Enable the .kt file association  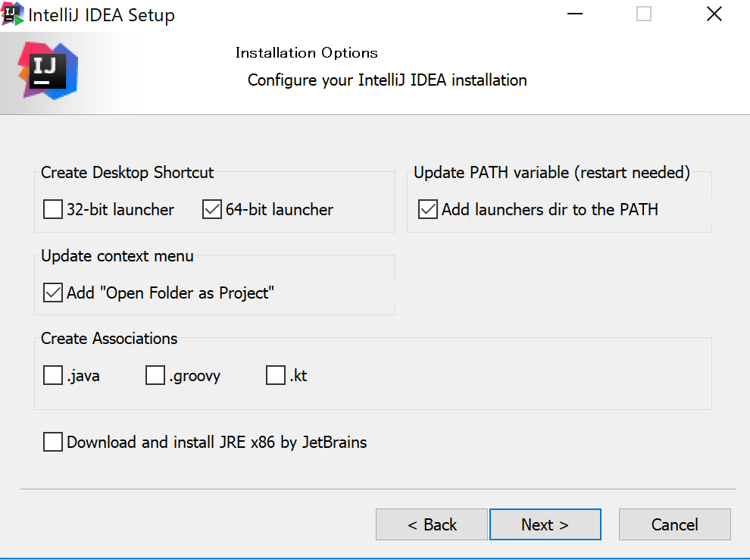pyautogui.click(x=276, y=375)
